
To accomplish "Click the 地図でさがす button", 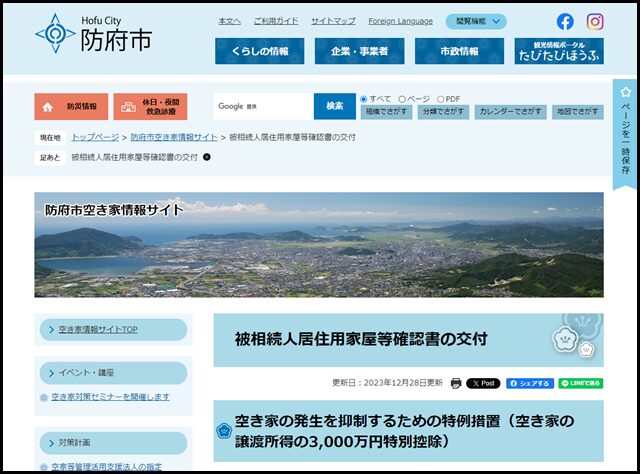I will click(x=578, y=112).
